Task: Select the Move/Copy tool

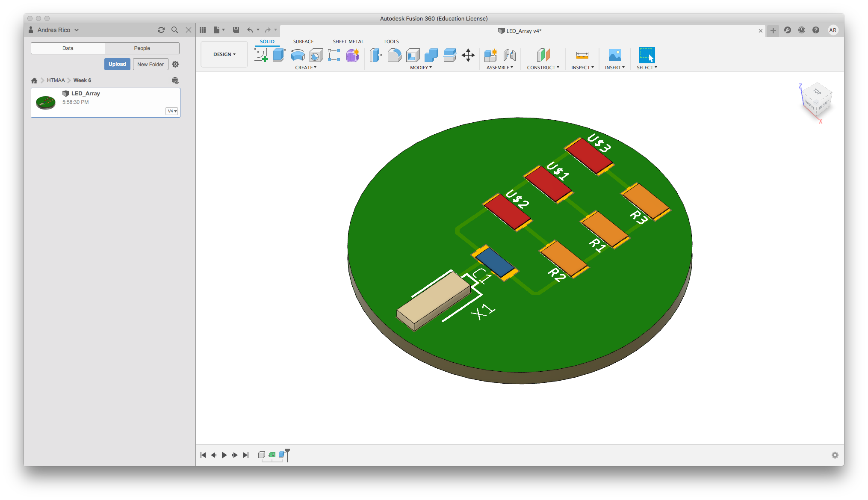Action: 468,55
